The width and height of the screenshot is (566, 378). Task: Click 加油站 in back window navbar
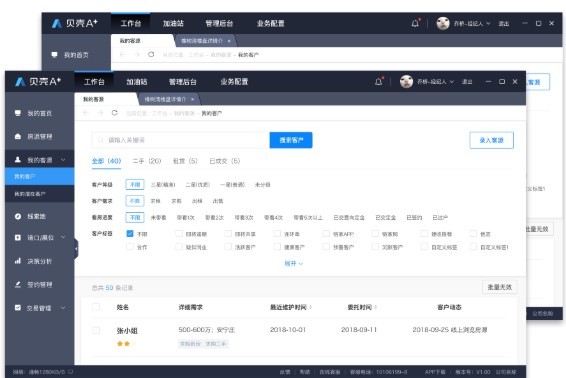point(173,23)
